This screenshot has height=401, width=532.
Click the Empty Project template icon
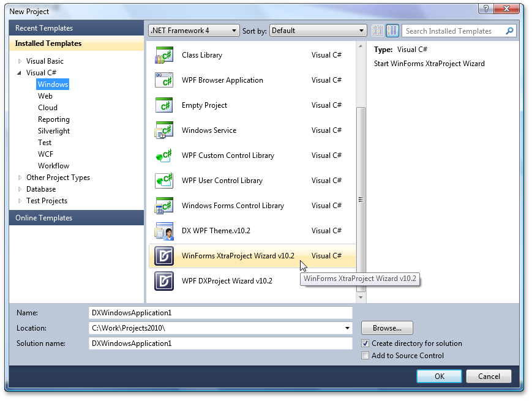[164, 105]
